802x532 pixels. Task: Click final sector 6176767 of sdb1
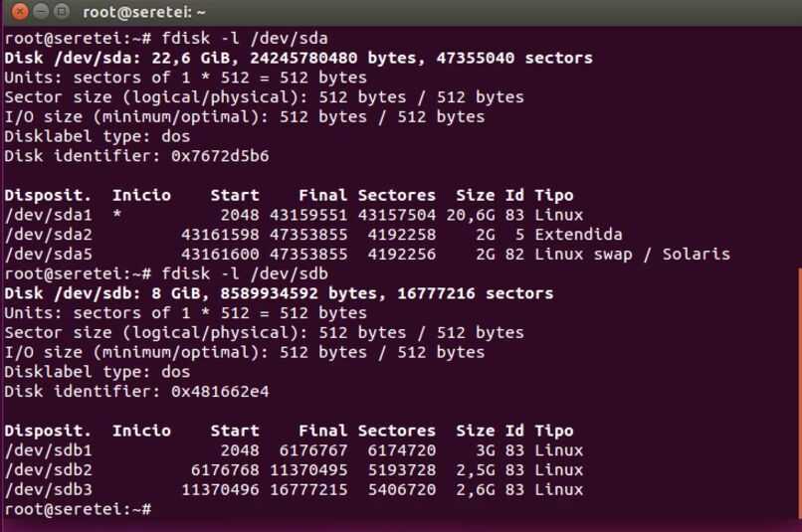313,450
